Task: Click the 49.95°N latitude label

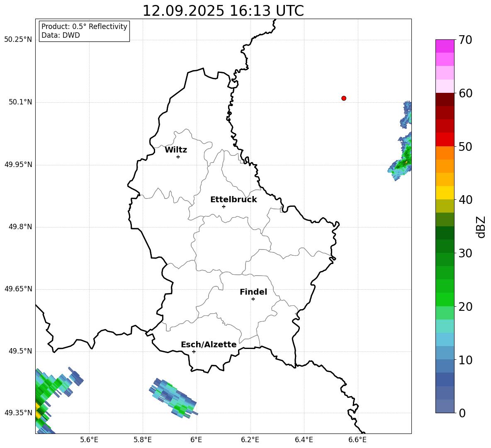Action: click(x=18, y=165)
